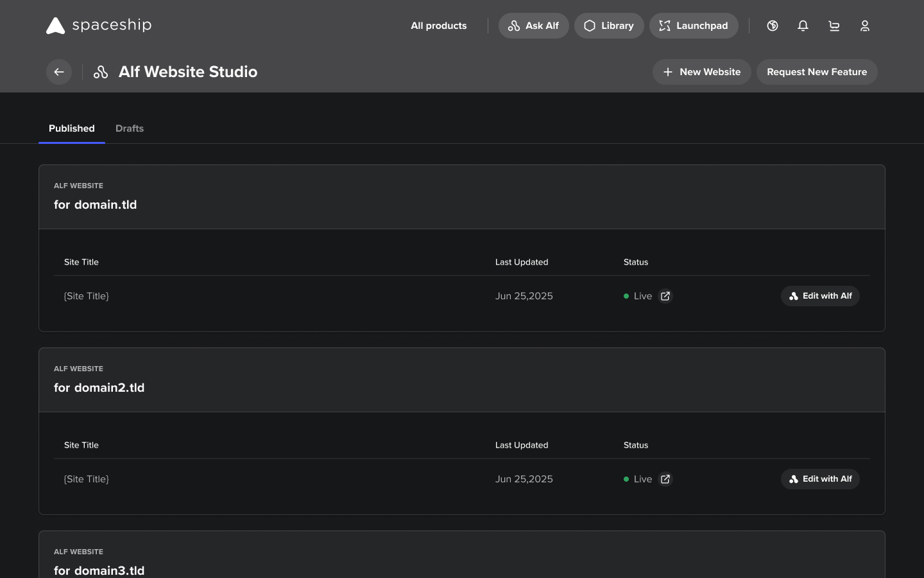This screenshot has width=924, height=578.
Task: Open the external link icon for domain2.tld site
Action: point(665,479)
